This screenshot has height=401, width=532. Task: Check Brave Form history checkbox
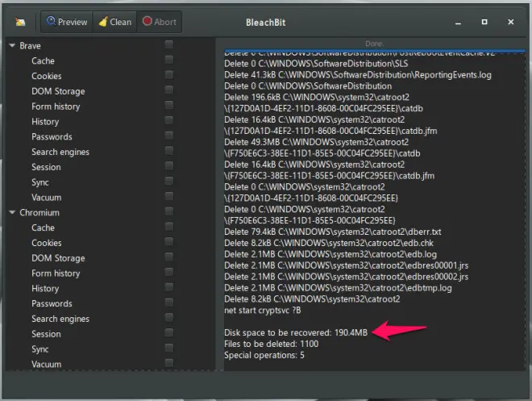[169, 105]
